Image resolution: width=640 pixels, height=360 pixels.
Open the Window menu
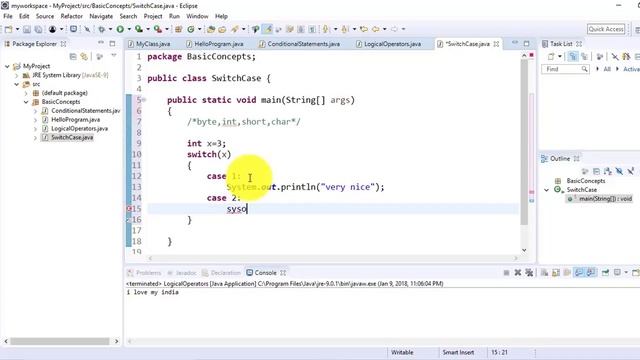pos(197,16)
